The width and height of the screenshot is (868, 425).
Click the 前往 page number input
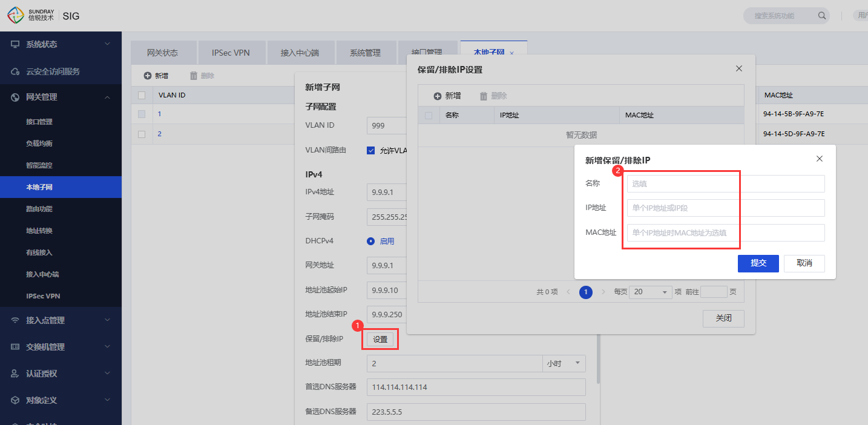click(714, 292)
